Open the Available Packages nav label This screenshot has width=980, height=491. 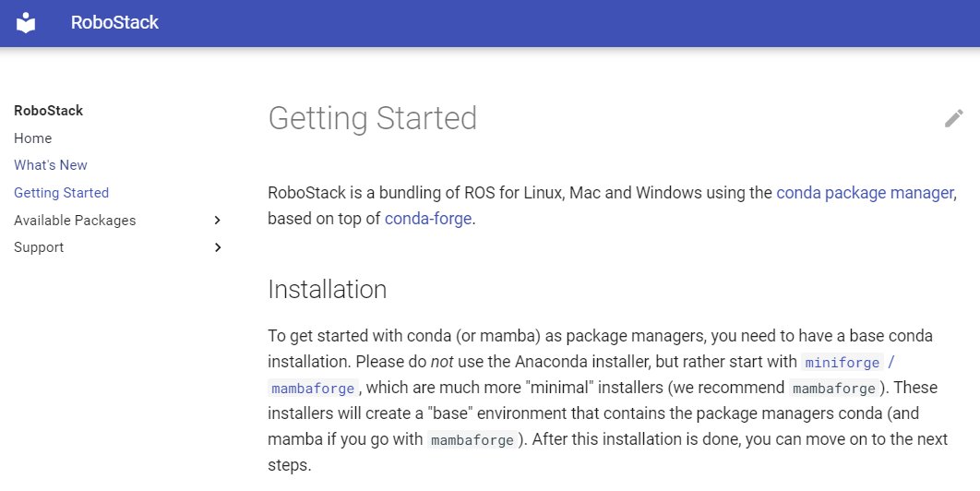pos(75,221)
